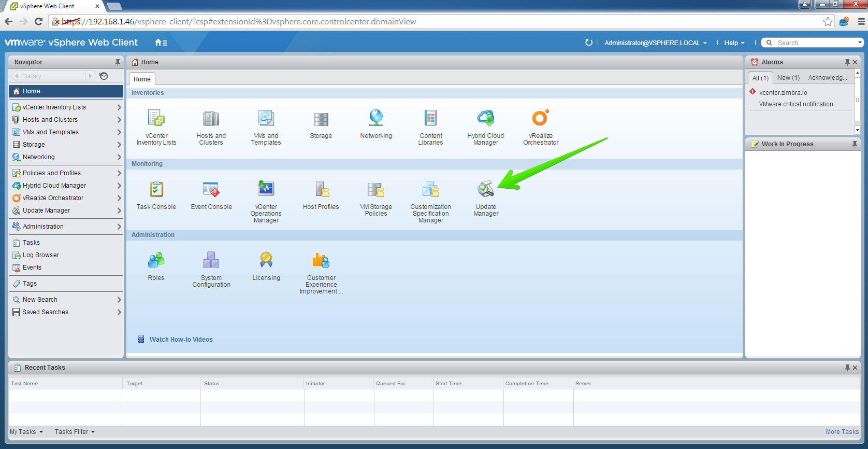Open System Configuration icon
The height and width of the screenshot is (449, 868).
(211, 260)
